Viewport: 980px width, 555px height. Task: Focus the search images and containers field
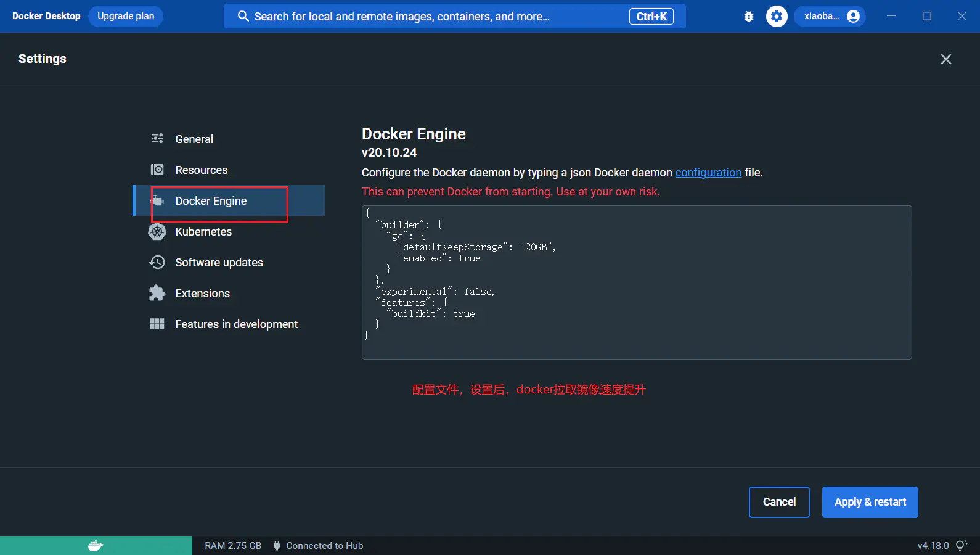click(455, 17)
